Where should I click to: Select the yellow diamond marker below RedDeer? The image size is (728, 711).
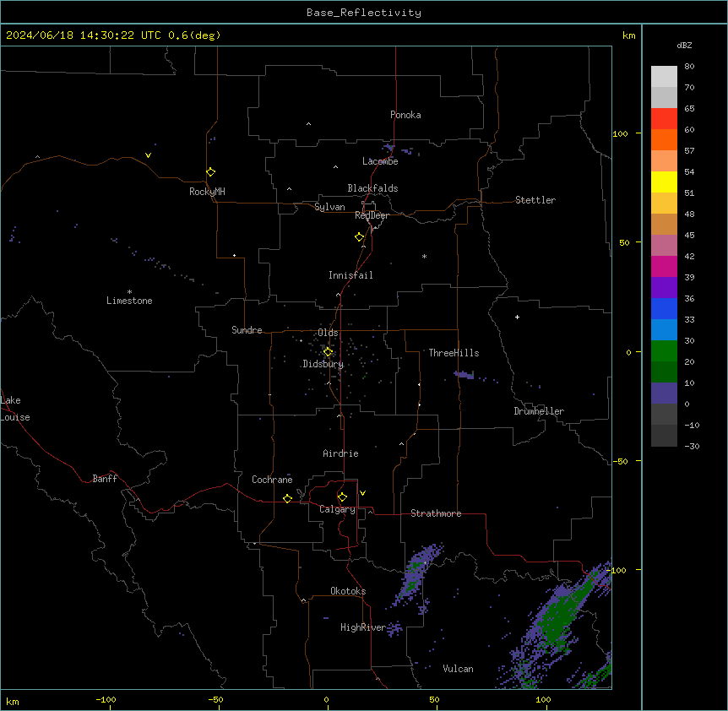pyautogui.click(x=360, y=237)
